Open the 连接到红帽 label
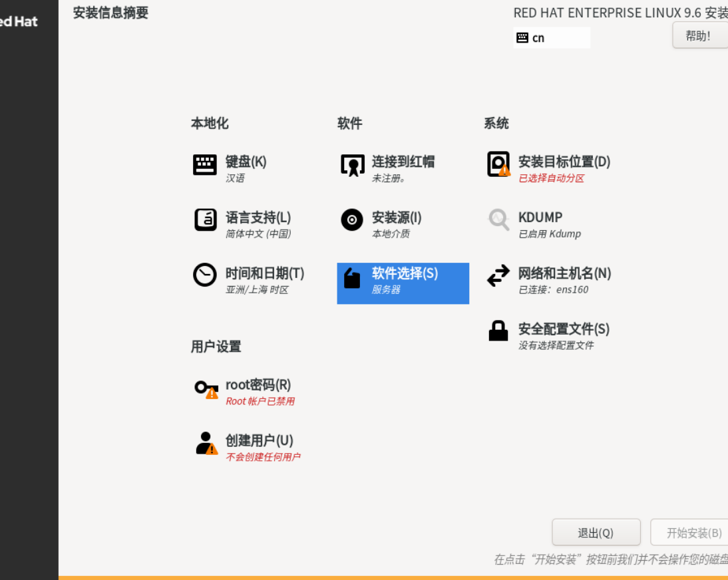This screenshot has width=728, height=580. [x=403, y=162]
